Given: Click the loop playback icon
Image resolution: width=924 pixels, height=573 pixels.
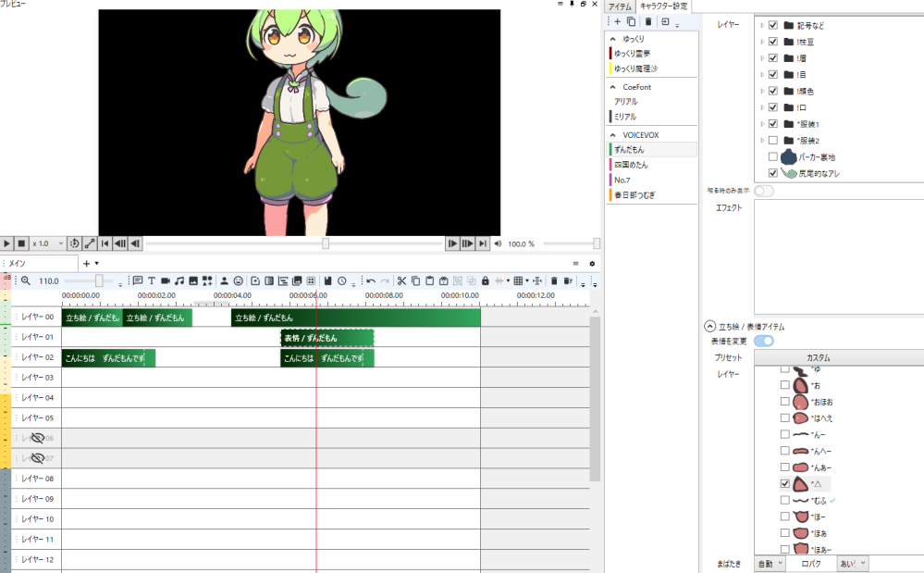Looking at the screenshot, I should (74, 243).
